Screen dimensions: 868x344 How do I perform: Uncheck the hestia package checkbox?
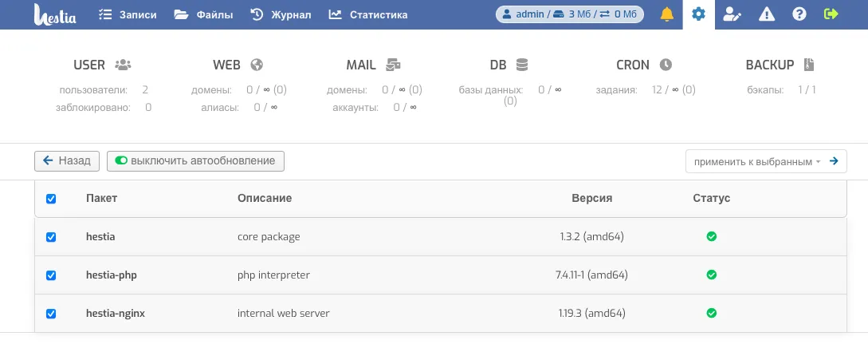coord(51,237)
